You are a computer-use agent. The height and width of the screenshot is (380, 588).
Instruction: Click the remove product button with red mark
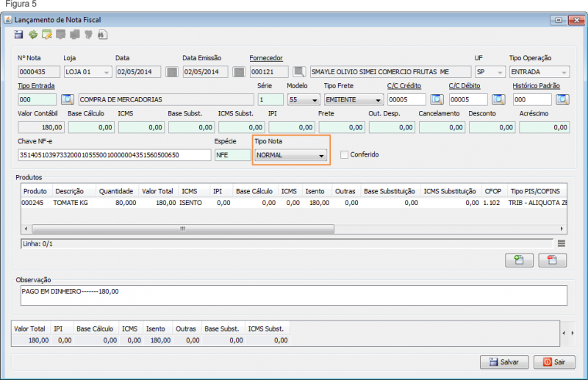tap(552, 260)
